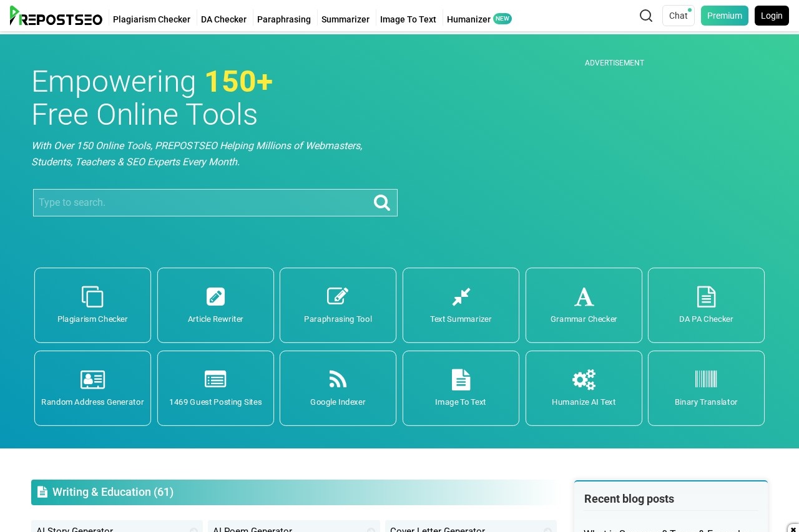Open Plagiarism Checker in top navigation

click(x=152, y=19)
